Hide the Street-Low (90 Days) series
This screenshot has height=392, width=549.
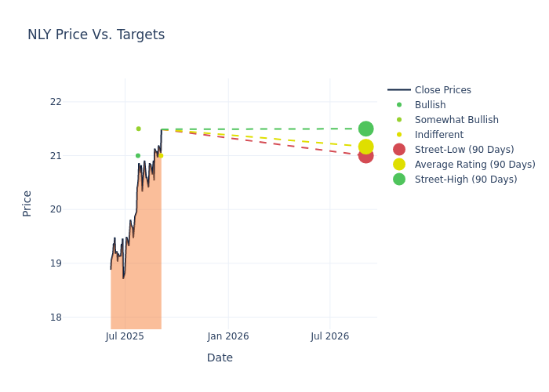[x=464, y=150]
